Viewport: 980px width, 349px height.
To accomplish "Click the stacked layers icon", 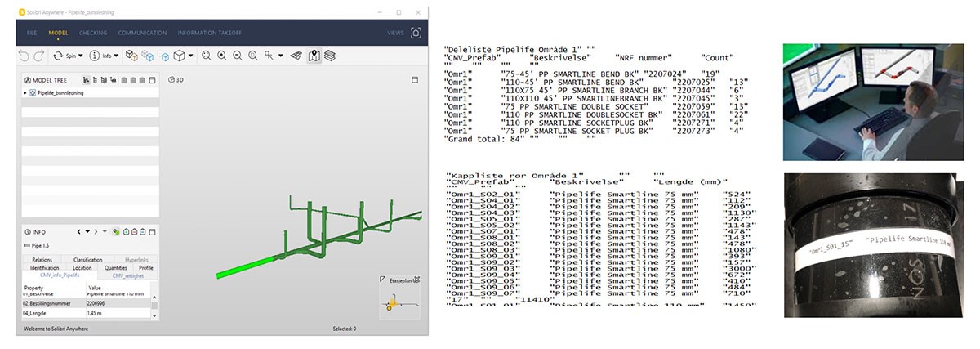I will (330, 56).
